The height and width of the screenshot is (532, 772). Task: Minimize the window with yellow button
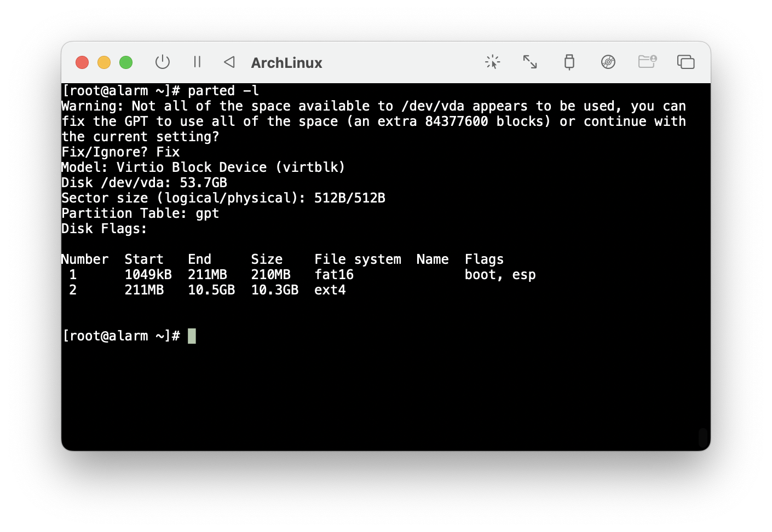[104, 62]
